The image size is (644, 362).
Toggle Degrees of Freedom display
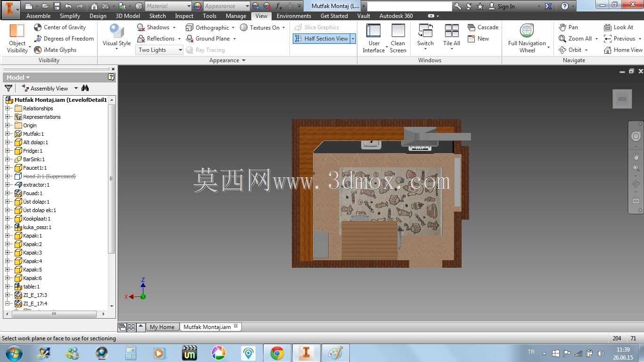point(64,39)
